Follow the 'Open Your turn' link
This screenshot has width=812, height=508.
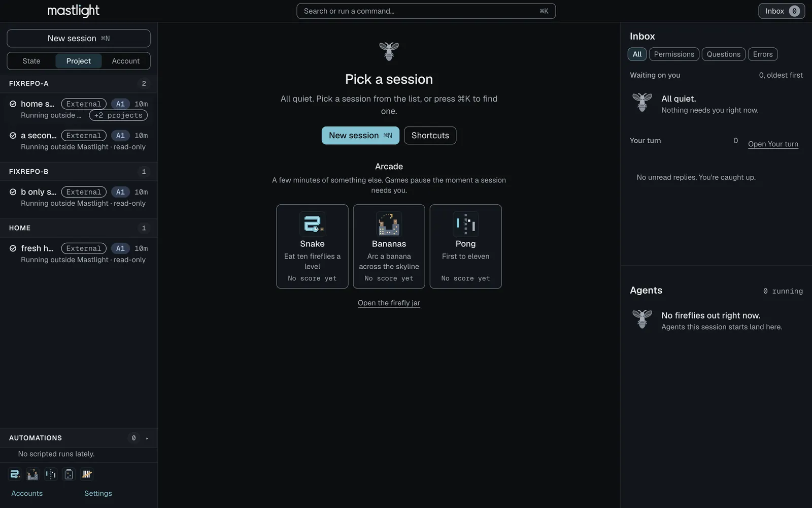click(x=773, y=144)
